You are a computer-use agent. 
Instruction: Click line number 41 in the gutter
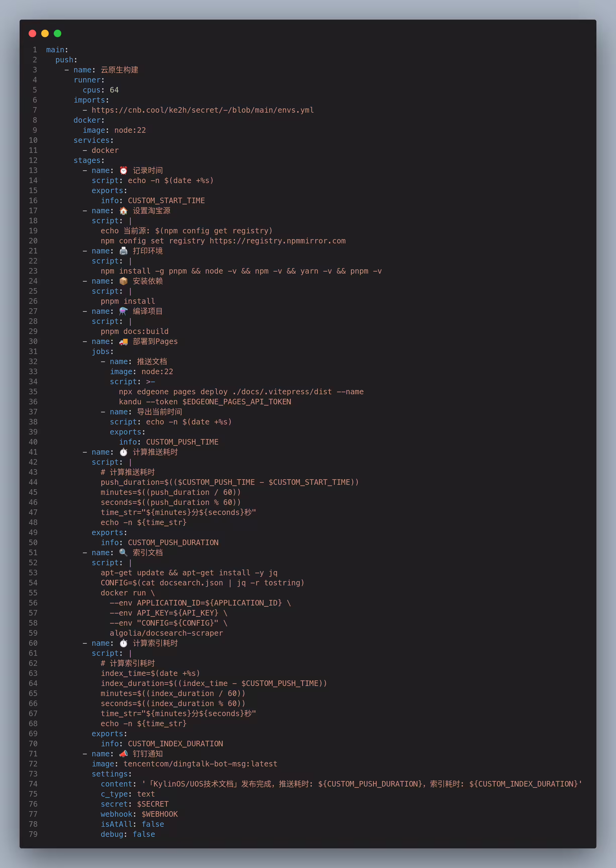pyautogui.click(x=33, y=452)
